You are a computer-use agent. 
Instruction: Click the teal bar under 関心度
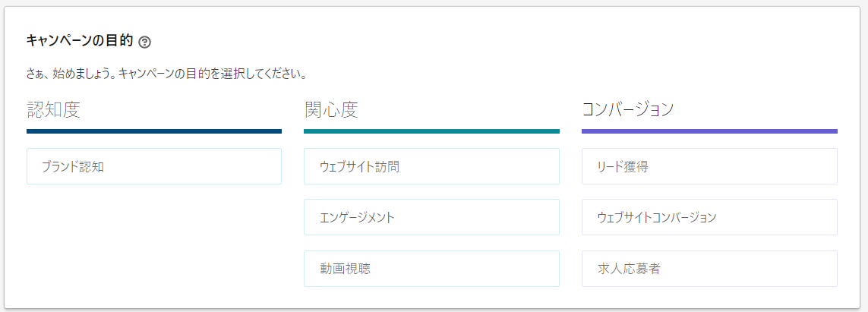tap(431, 131)
